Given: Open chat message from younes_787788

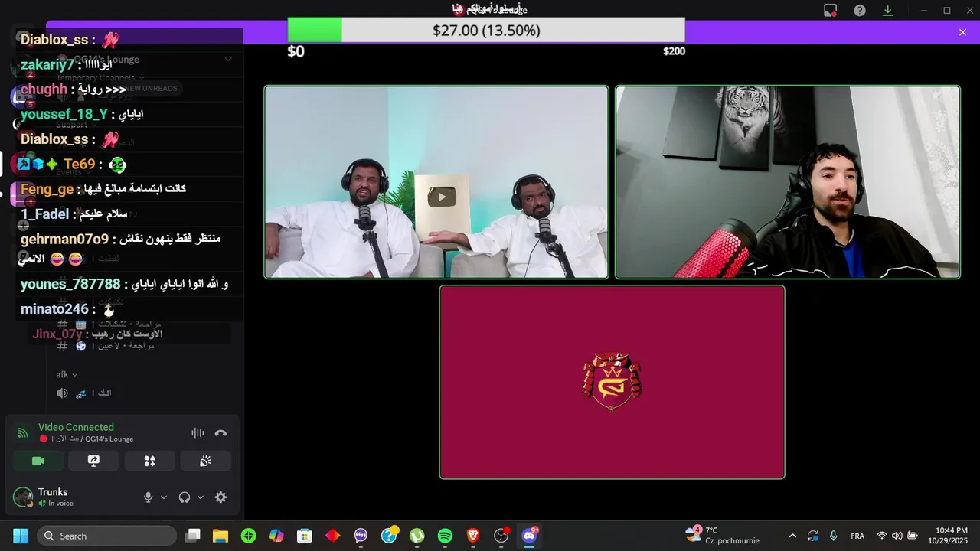Looking at the screenshot, I should (x=124, y=285).
